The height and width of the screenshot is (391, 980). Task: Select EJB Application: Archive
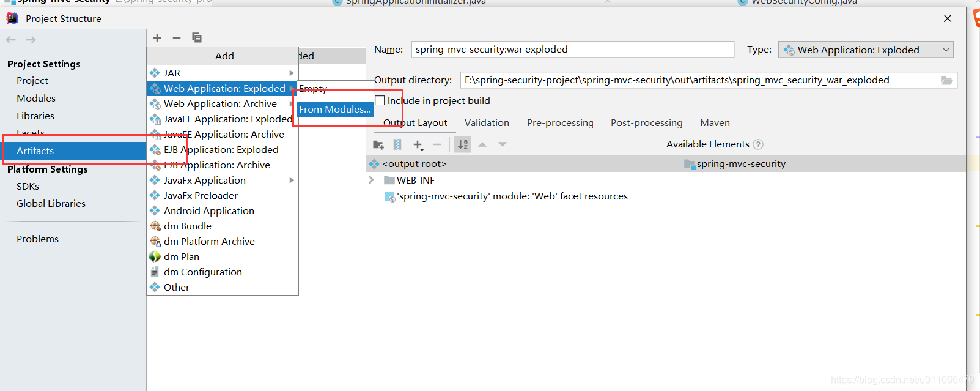(222, 165)
